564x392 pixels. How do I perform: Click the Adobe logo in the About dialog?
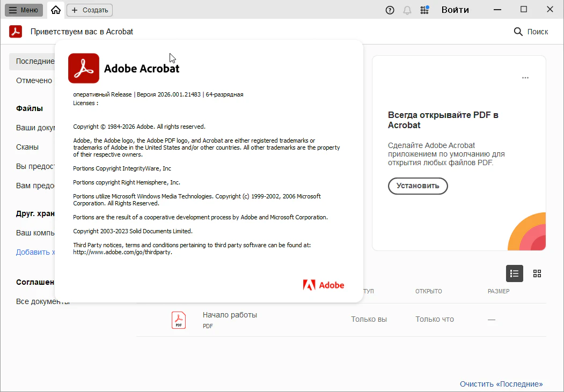(x=324, y=285)
